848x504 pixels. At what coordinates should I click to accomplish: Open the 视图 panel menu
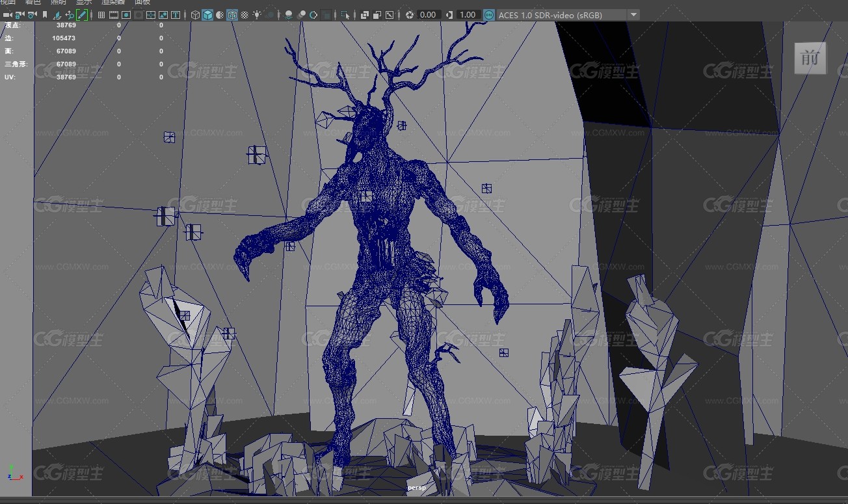(x=8, y=3)
